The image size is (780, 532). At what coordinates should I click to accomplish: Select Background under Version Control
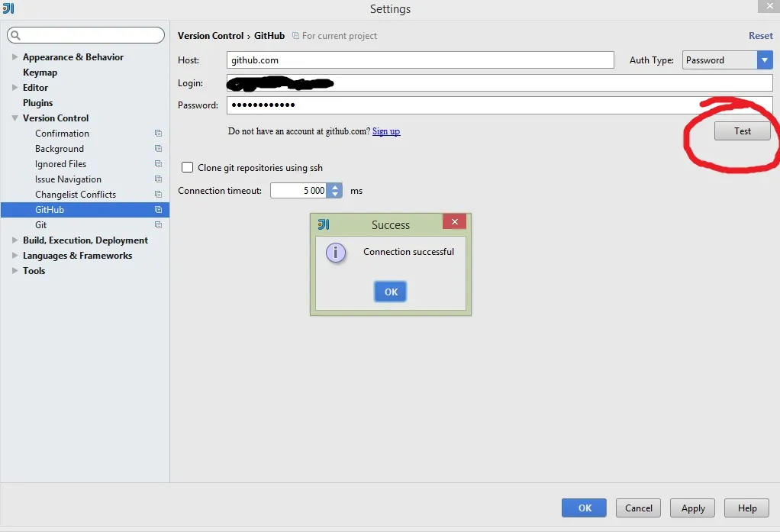60,148
